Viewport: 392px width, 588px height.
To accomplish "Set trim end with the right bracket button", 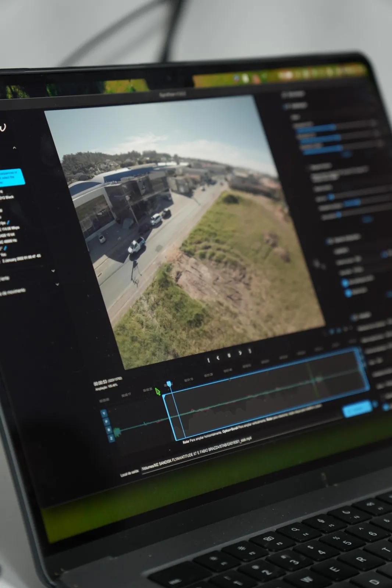I will [x=250, y=351].
